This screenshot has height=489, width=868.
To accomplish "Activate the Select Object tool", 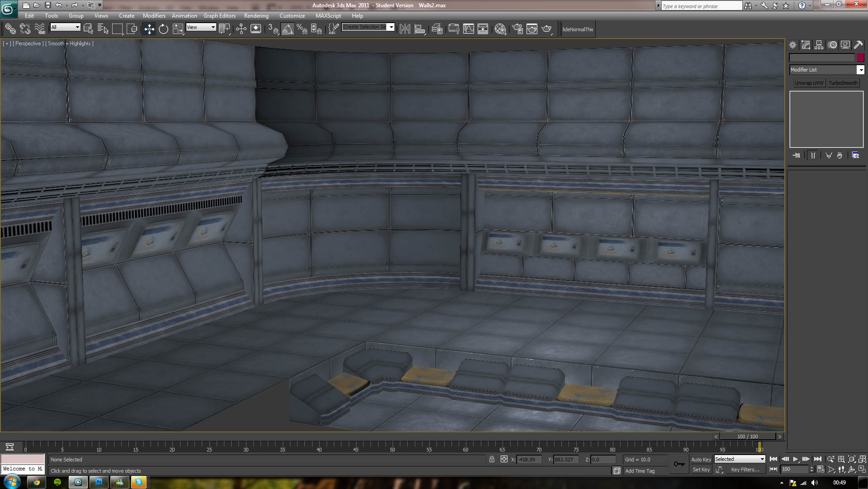I will point(88,29).
